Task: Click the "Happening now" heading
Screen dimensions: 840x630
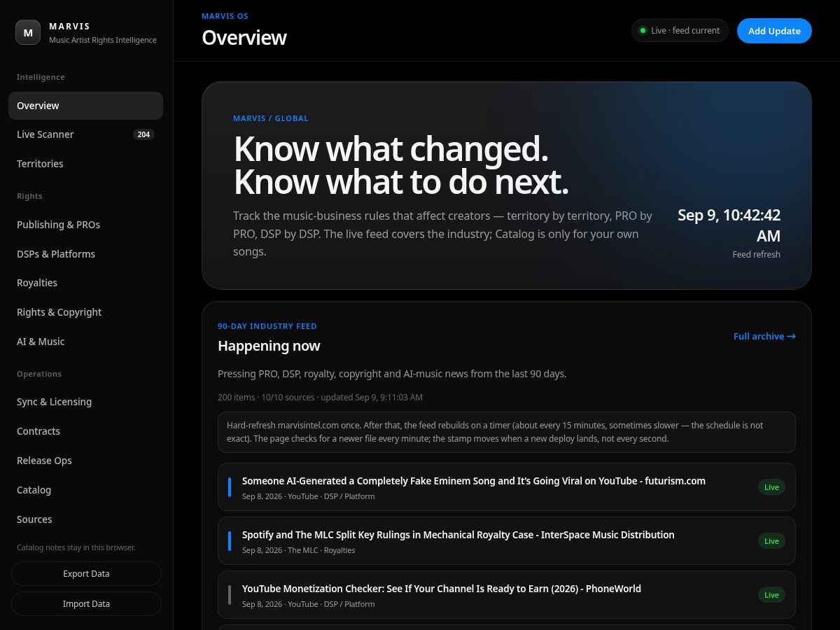Action: [x=269, y=346]
